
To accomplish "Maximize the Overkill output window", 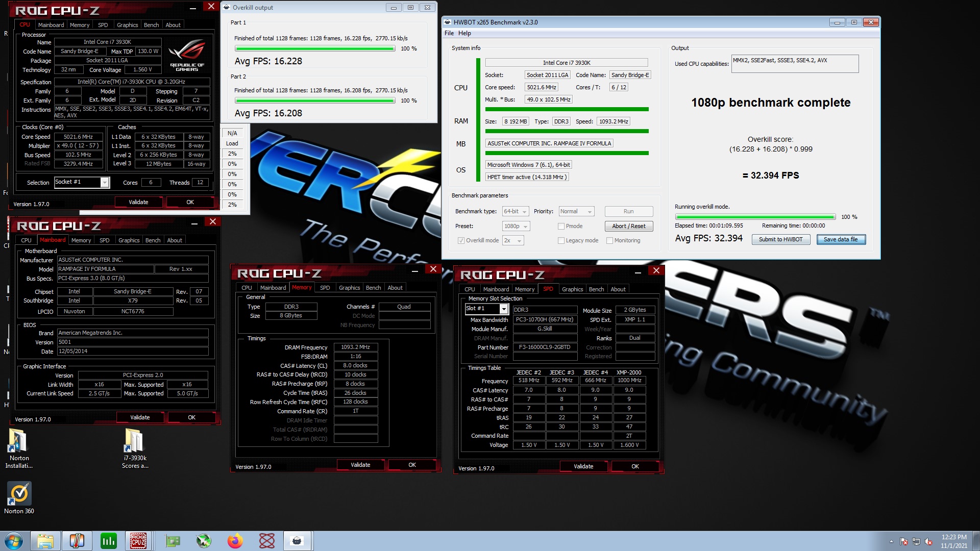I will coord(410,8).
